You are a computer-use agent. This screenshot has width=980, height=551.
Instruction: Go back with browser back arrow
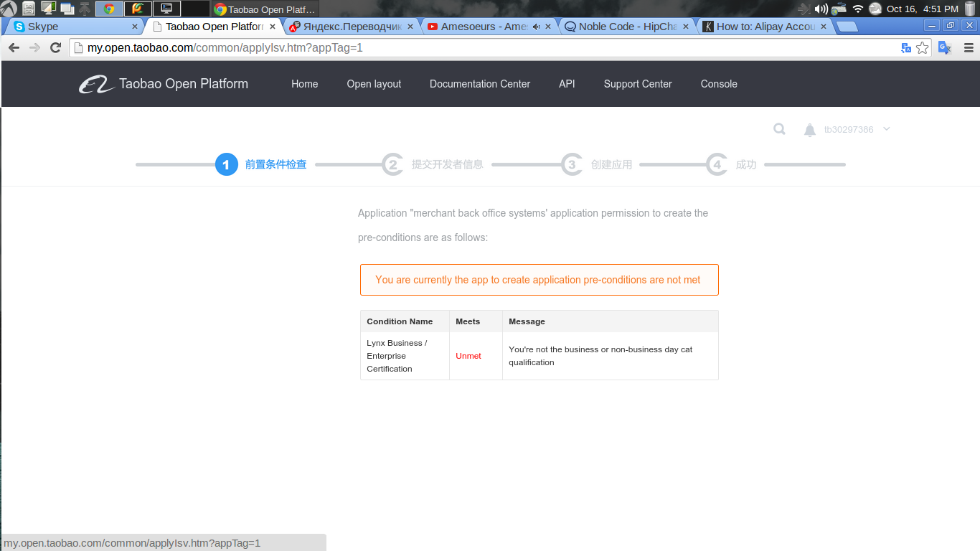pyautogui.click(x=14, y=48)
